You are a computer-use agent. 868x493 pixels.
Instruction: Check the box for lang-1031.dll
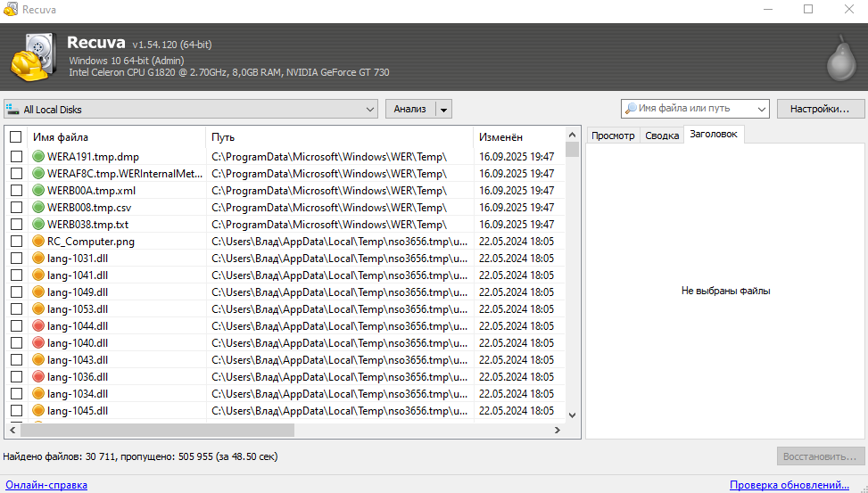click(x=17, y=258)
